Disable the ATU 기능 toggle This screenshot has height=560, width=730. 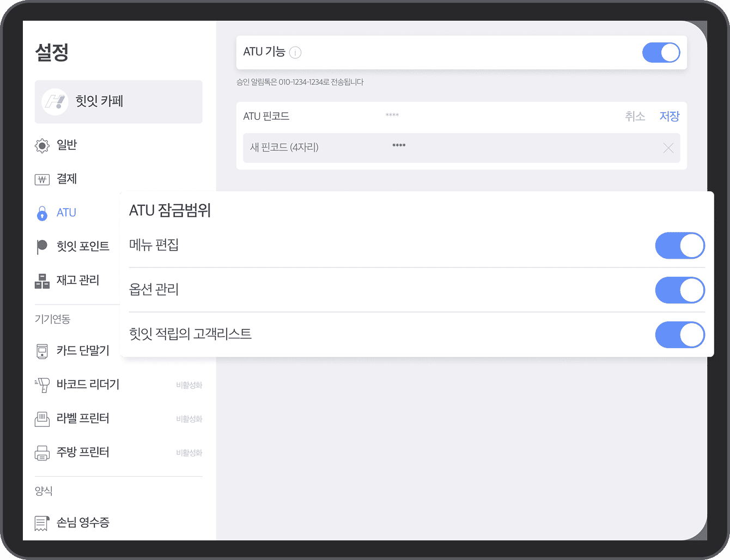click(x=661, y=53)
